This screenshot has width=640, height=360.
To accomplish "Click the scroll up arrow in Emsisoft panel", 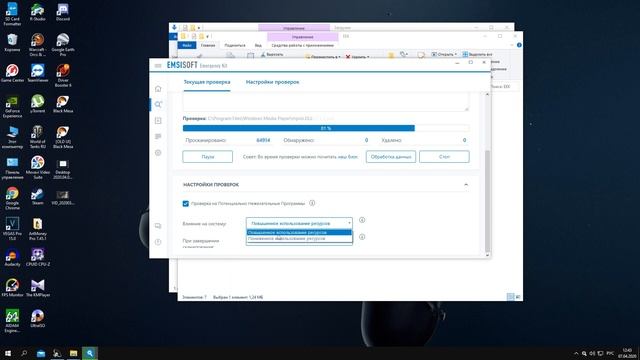I will [487, 94].
